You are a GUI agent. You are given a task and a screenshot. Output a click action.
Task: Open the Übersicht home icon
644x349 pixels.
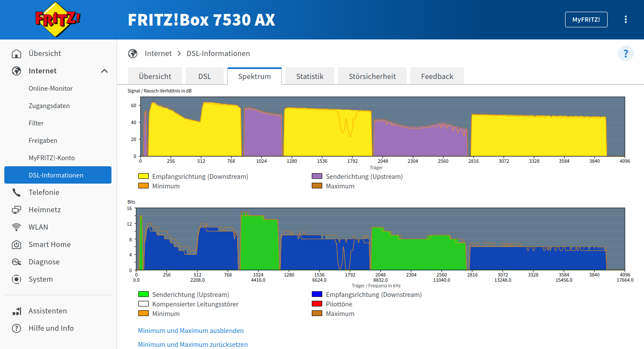click(x=16, y=53)
